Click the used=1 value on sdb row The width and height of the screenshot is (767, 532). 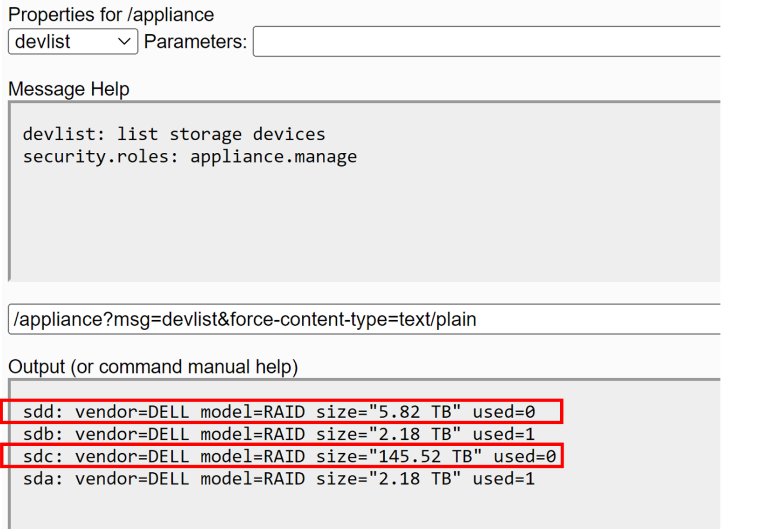(503, 434)
